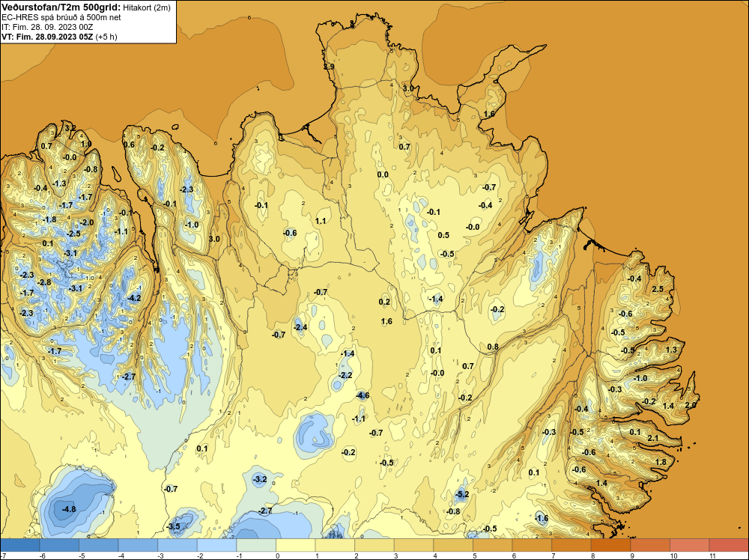Viewport: 749px width, 560px height.
Task: Click the 2.1 temperature value on the map
Action: click(652, 438)
